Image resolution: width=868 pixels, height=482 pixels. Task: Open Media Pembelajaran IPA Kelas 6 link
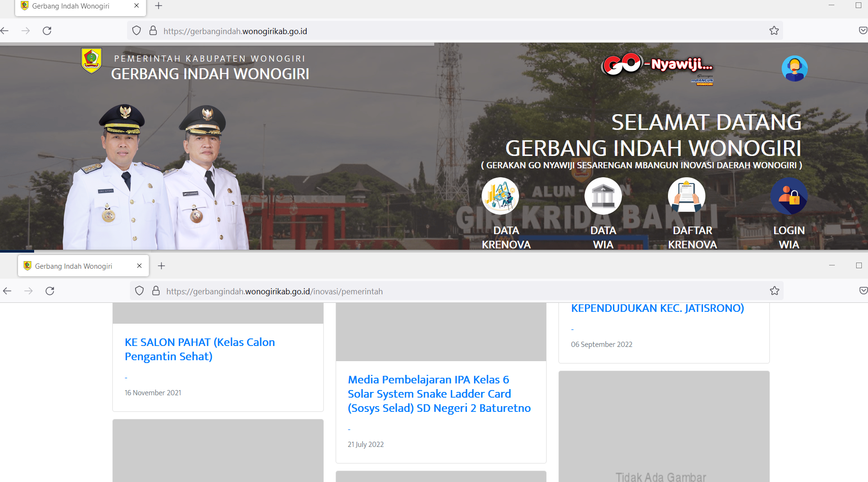pos(439,394)
